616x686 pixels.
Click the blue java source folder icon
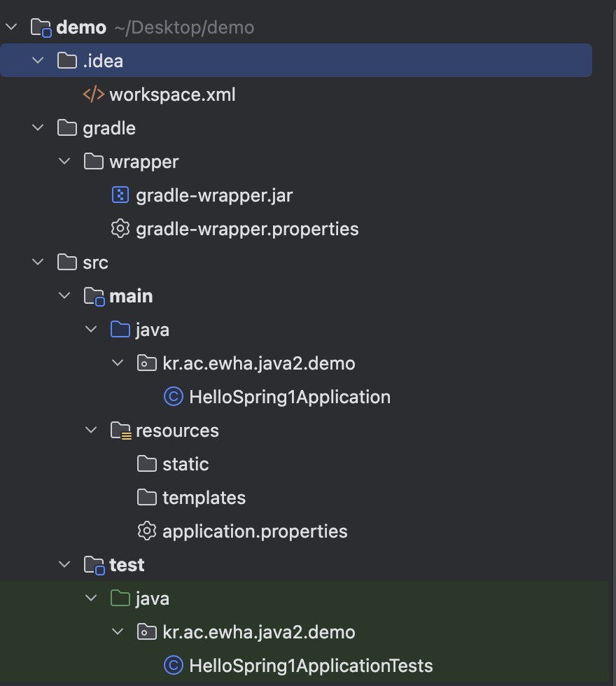(x=120, y=330)
